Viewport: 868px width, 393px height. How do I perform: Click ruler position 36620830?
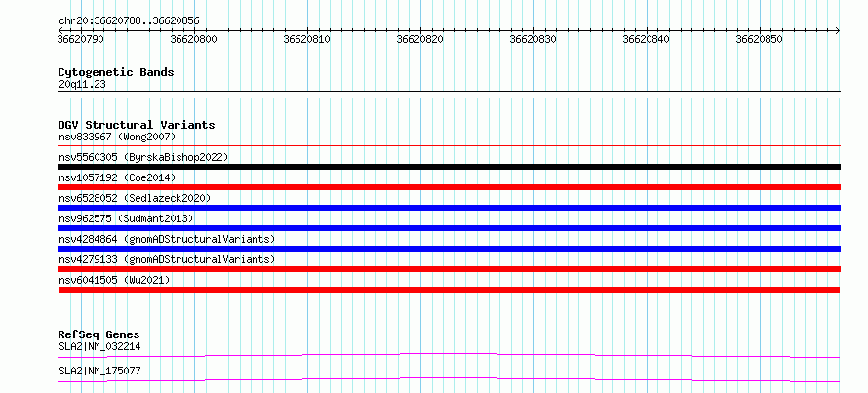(533, 39)
